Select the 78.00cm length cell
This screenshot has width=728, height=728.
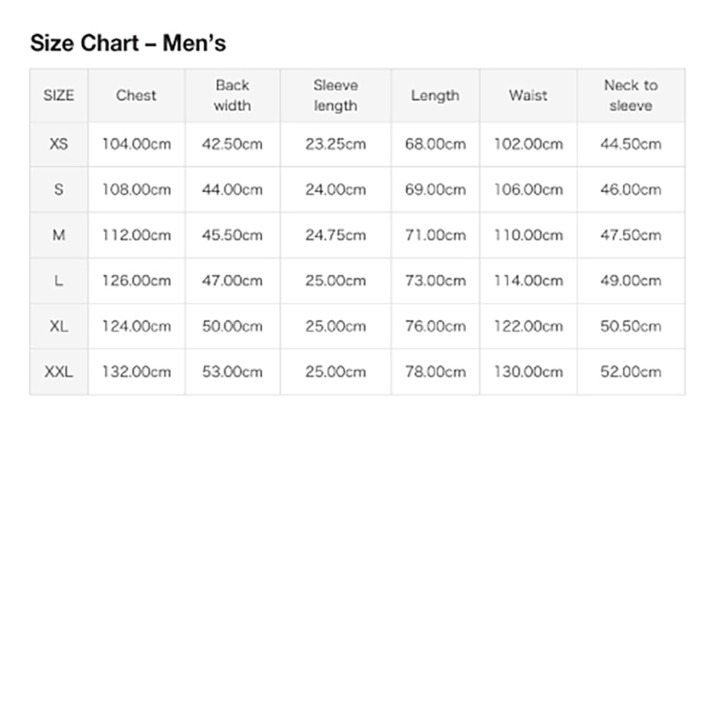435,372
